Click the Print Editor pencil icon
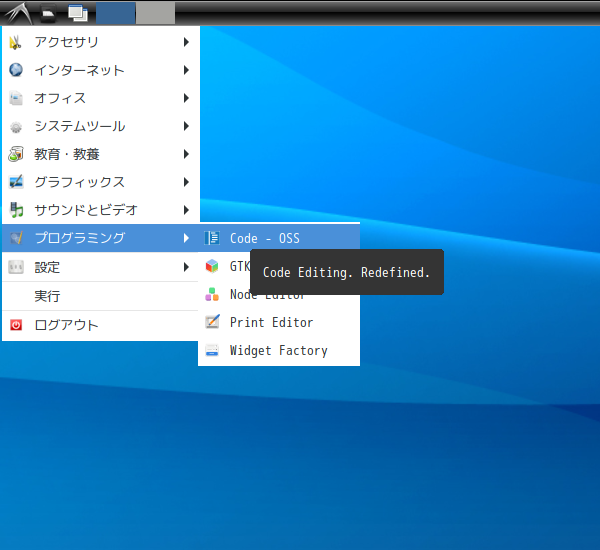The width and height of the screenshot is (600, 550). (212, 322)
